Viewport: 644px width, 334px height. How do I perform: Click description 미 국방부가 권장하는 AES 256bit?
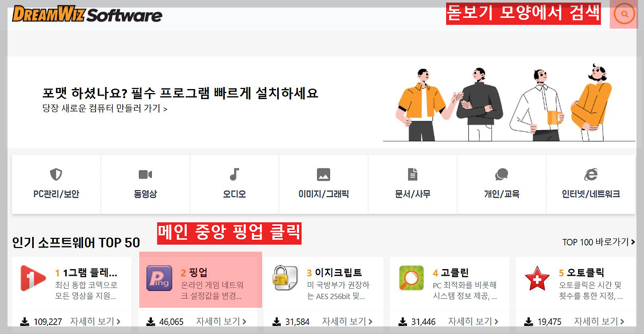[x=338, y=291]
